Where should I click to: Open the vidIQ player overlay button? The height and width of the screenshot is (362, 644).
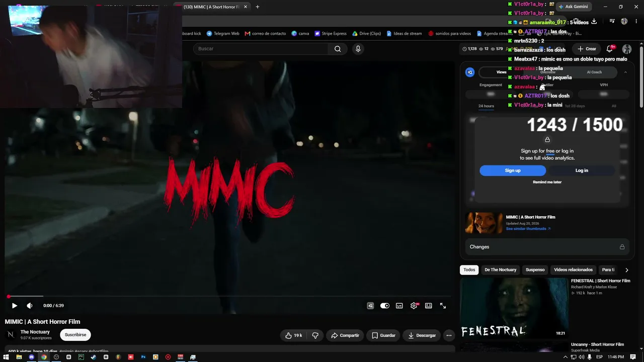tap(370, 306)
